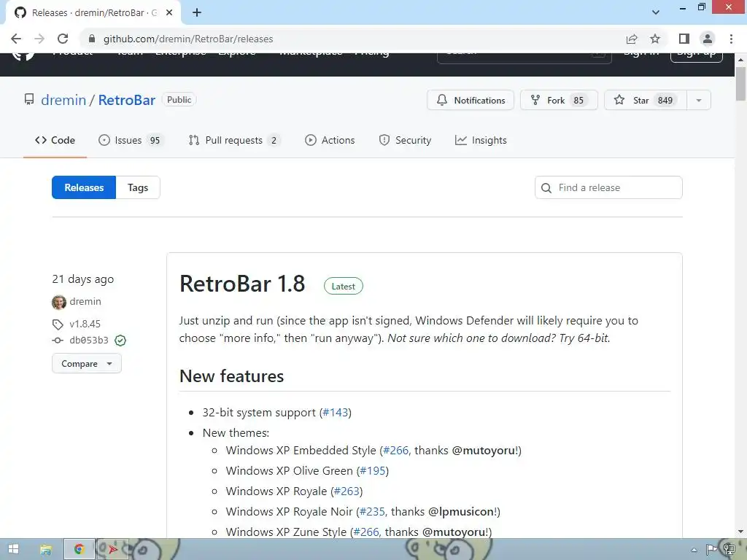Click the tag icon beside v1.8.45
Image resolution: width=747 pixels, height=560 pixels.
coord(58,324)
